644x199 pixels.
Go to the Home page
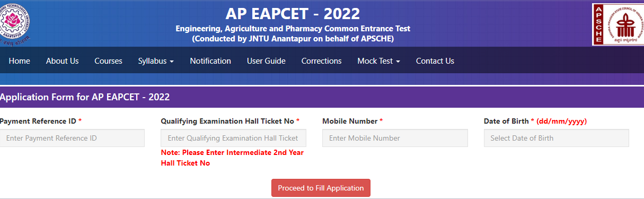coord(20,61)
